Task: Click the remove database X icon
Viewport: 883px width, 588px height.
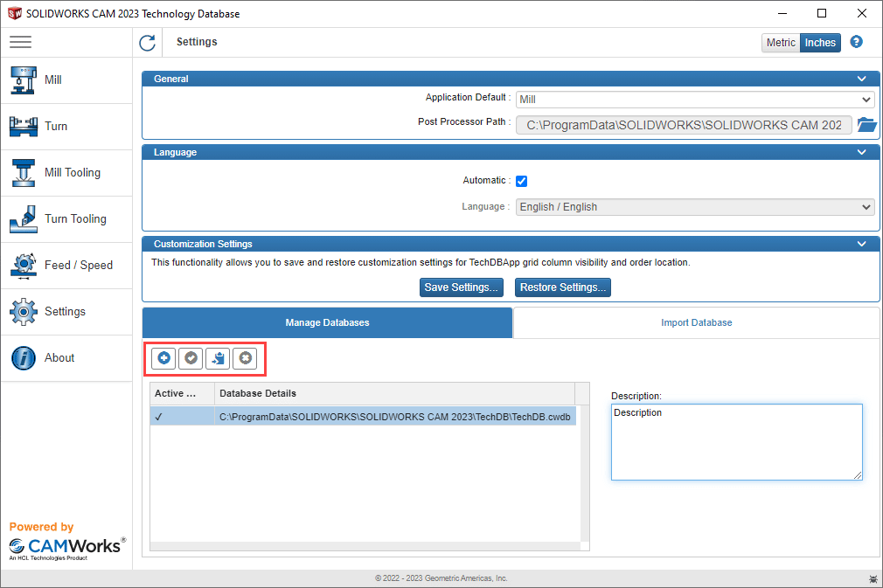Action: [x=245, y=358]
